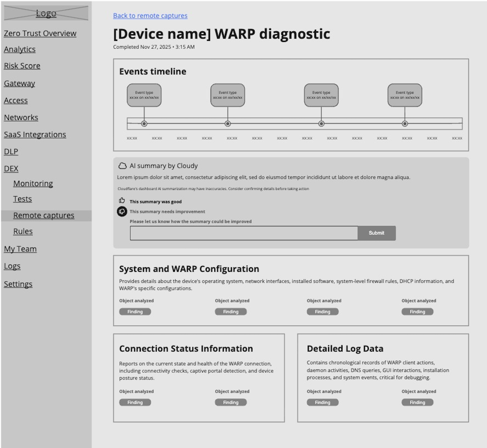Viewport: 487px width, 448px height.
Task: Focus the summary improvement feedback field
Action: (244, 233)
